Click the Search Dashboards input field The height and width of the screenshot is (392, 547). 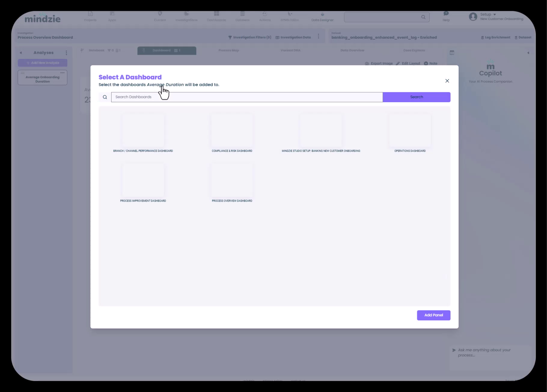tap(246, 97)
